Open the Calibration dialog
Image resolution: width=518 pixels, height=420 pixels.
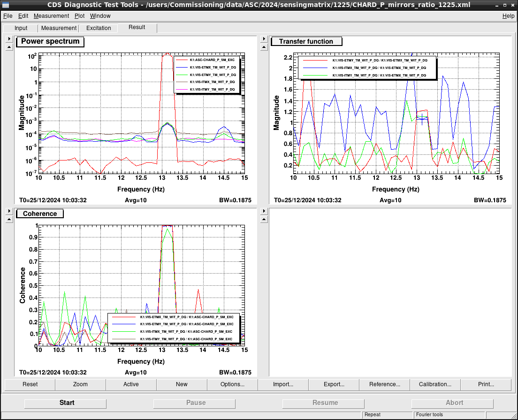tap(435, 384)
